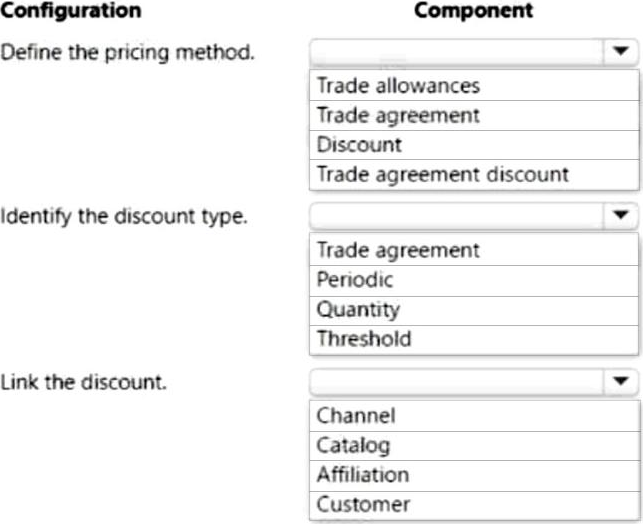Screen dimensions: 643x524
Task: Choose Trade agreement under discount type
Action: (x=397, y=250)
